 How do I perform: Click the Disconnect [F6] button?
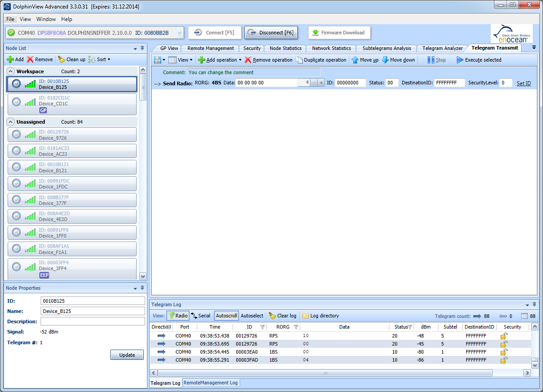click(271, 33)
